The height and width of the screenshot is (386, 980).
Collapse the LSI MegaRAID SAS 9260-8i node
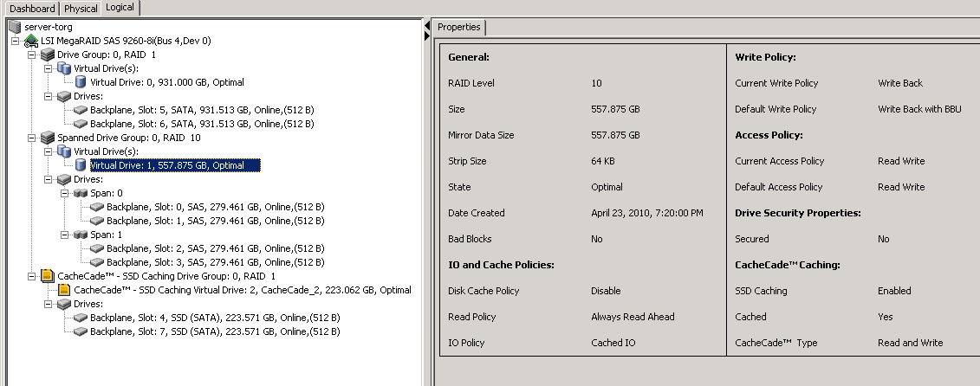(x=15, y=41)
